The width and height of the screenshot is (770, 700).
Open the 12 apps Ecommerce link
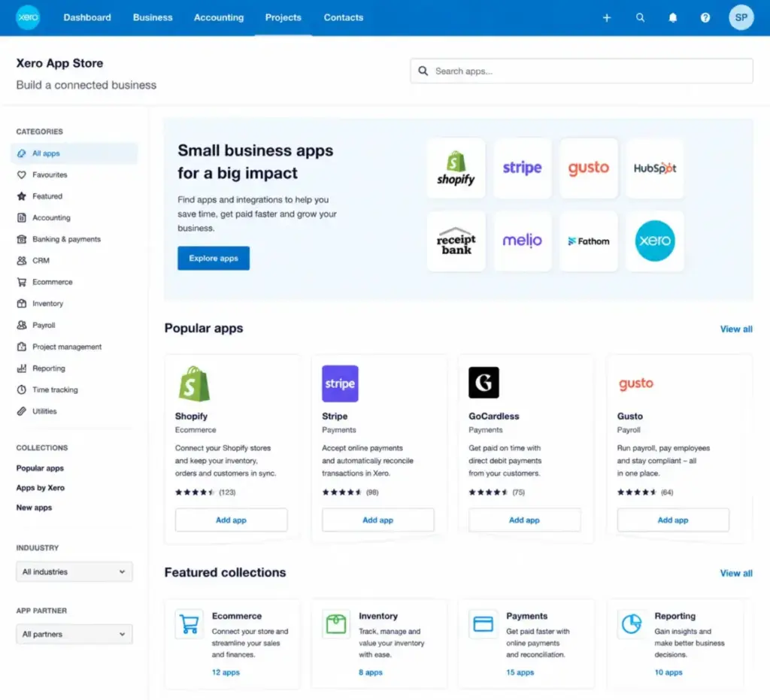[x=226, y=672]
